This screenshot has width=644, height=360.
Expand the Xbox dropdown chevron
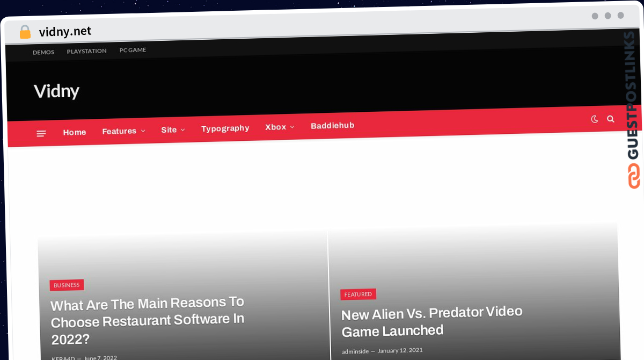click(292, 127)
